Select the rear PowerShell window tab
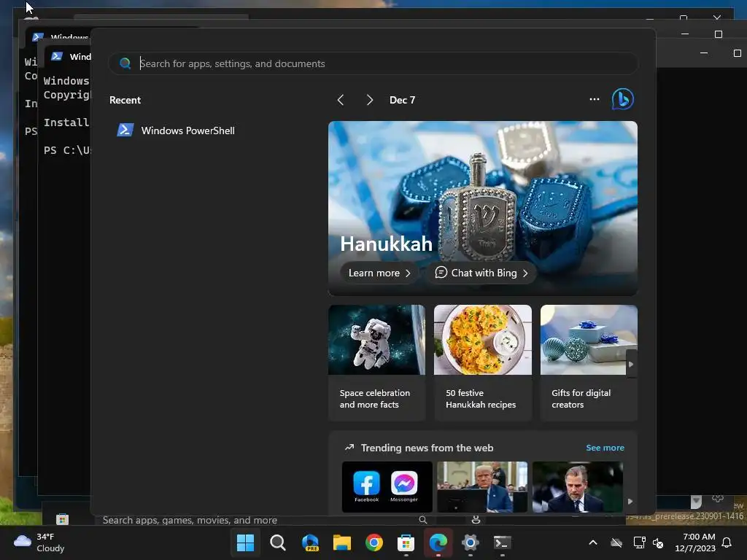Viewport: 747px width, 560px height. pos(60,36)
